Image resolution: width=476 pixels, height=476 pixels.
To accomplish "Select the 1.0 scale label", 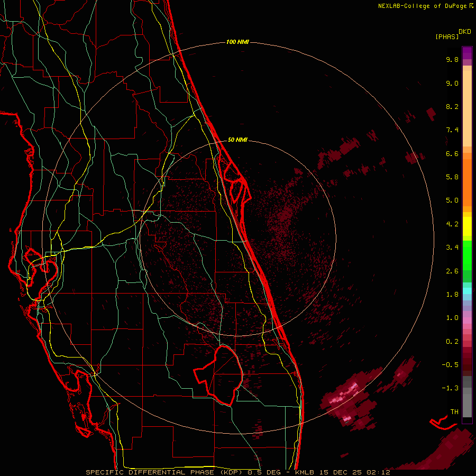I will point(452,318).
